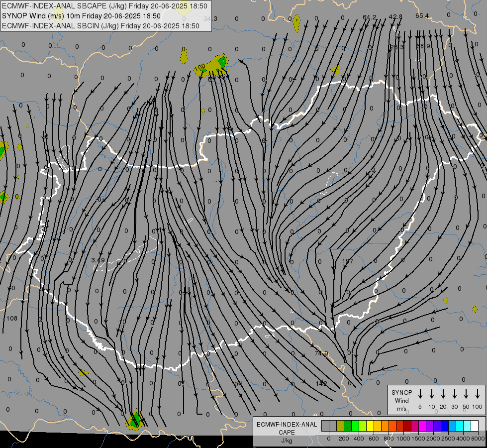Click the 600 tick label in CAPE legend
This screenshot has height=448, width=487.
[x=374, y=439]
